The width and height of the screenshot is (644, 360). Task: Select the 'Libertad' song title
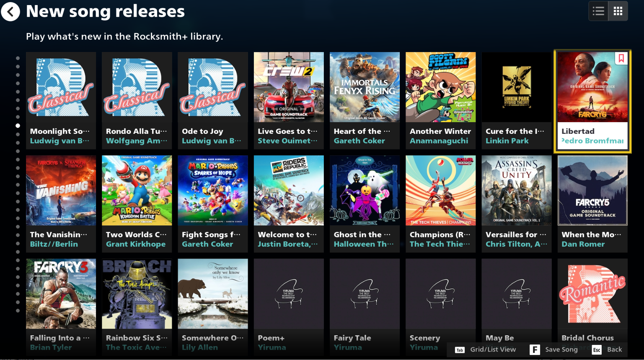click(x=578, y=131)
